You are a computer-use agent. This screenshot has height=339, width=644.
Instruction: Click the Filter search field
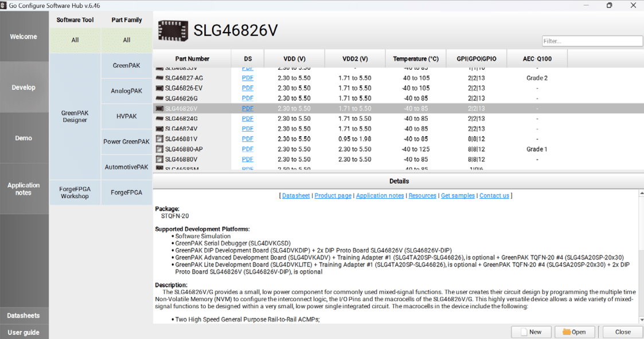(x=592, y=41)
